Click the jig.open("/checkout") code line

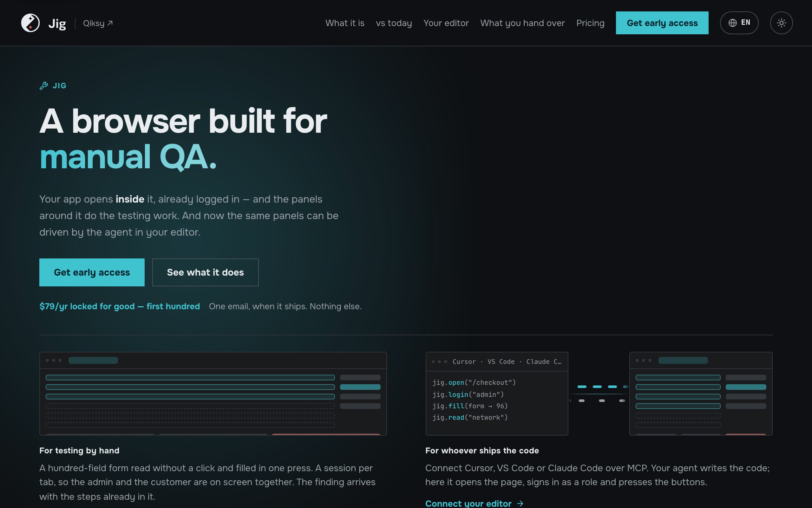[x=474, y=382]
